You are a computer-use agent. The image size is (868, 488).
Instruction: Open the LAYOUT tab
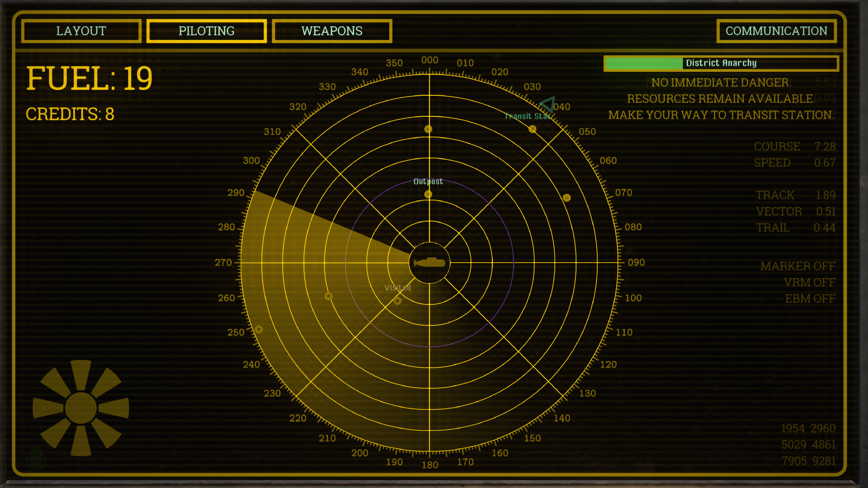[81, 31]
